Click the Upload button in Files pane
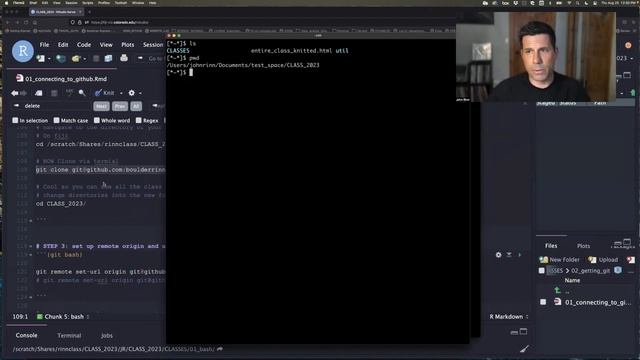Viewport: 640px width, 360px height. point(603,260)
